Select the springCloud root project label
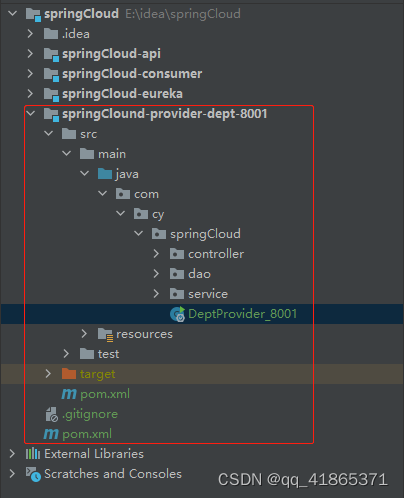Image resolution: width=404 pixels, height=498 pixels. point(81,14)
